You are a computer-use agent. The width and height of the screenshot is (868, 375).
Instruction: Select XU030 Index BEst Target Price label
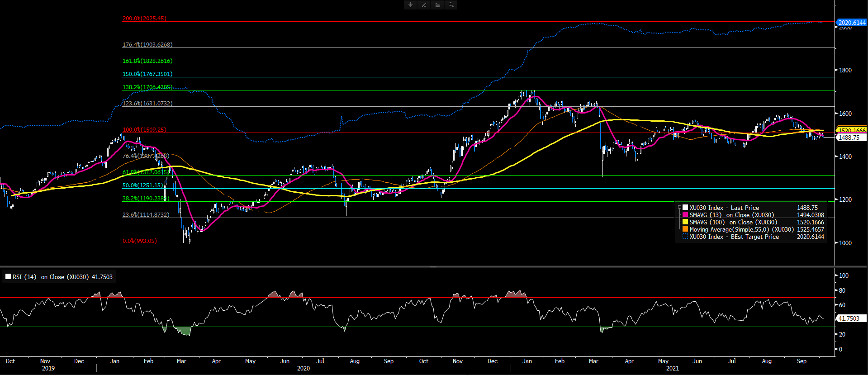734,237
